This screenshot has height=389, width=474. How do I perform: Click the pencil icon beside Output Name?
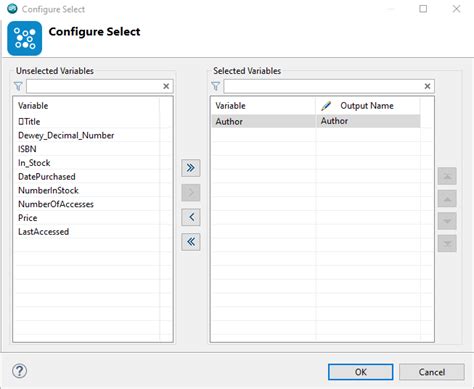coord(326,106)
